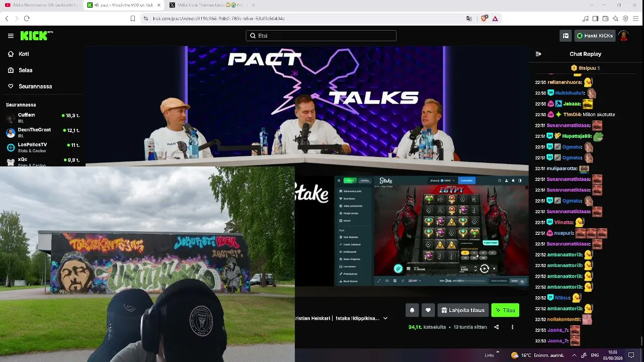Screen dimensions: 644x362
Task: Open the taskbar clock and calendar
Action: (613, 355)
